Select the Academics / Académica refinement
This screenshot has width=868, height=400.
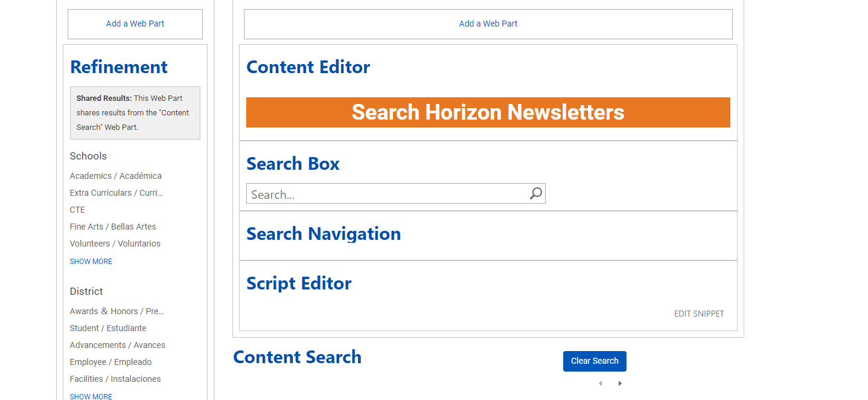pyautogui.click(x=115, y=176)
